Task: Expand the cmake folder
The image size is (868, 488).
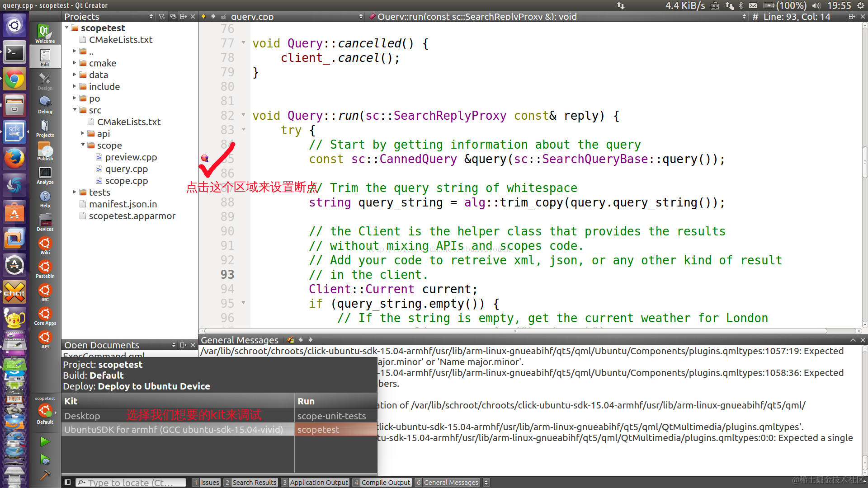Action: [x=75, y=63]
